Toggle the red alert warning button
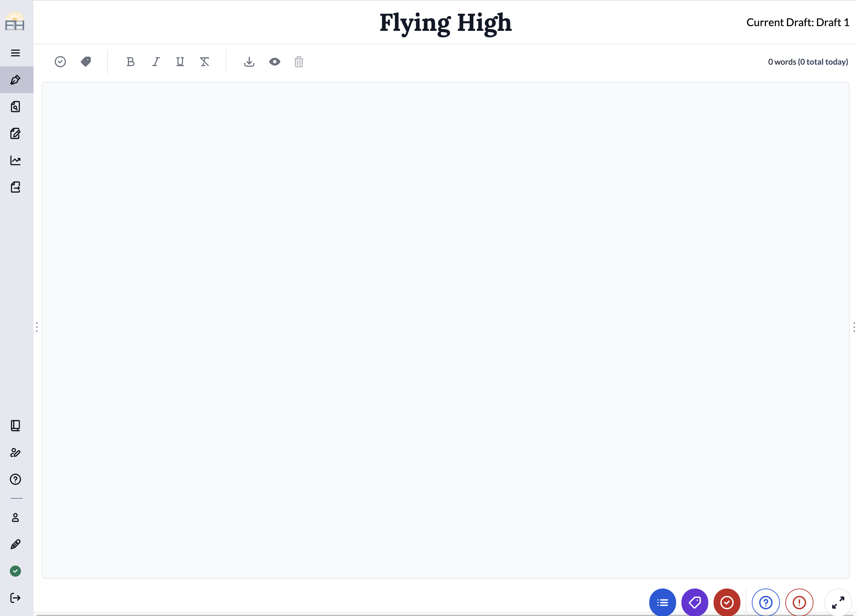 (799, 603)
